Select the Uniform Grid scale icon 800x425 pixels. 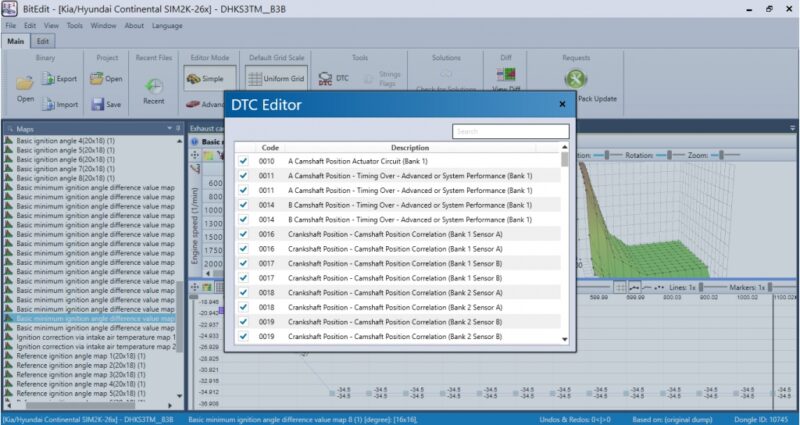pos(256,78)
